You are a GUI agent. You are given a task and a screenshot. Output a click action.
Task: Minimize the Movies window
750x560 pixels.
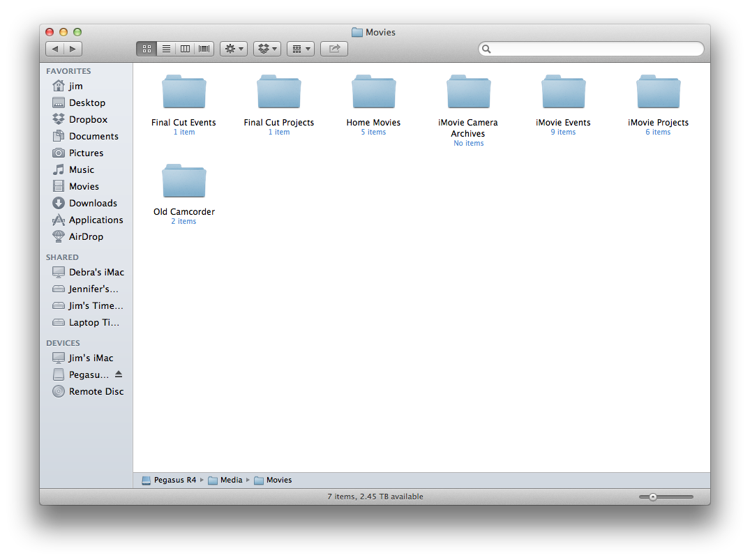tap(63, 32)
